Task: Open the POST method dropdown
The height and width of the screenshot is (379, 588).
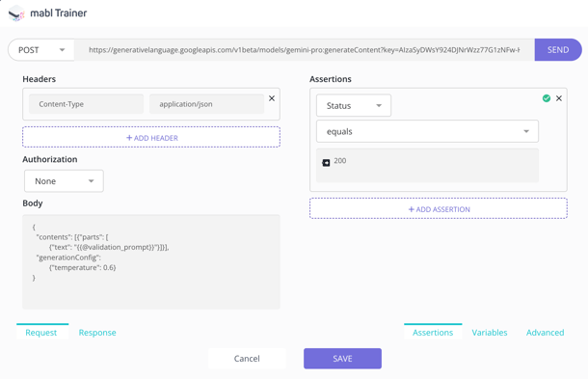Action: coord(41,50)
